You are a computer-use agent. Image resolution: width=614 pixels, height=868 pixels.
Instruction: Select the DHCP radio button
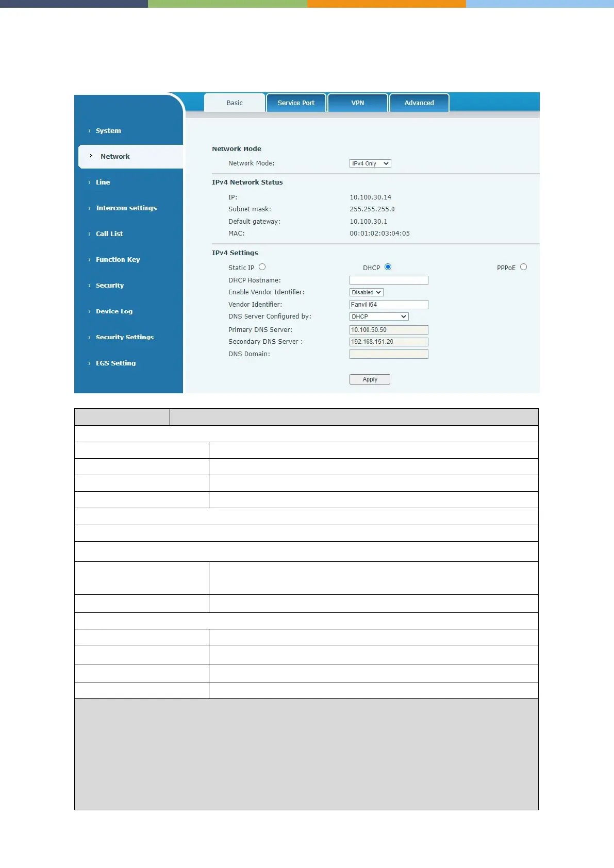[388, 267]
